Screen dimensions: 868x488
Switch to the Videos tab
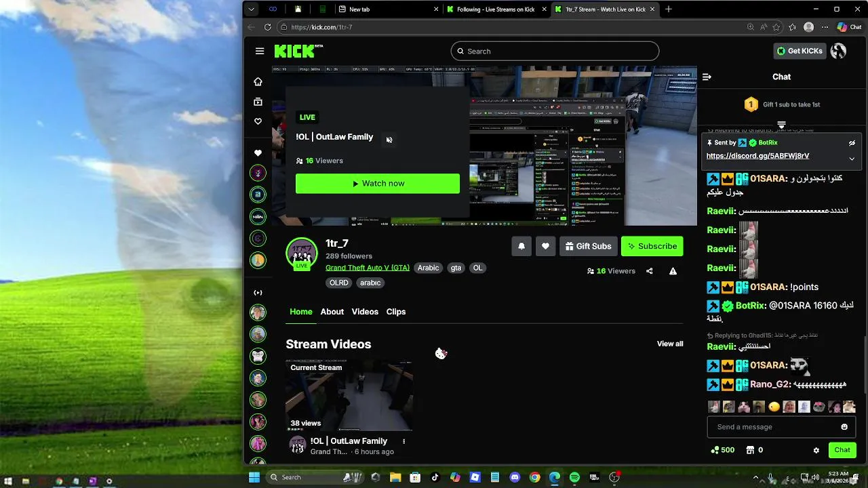pyautogui.click(x=365, y=312)
